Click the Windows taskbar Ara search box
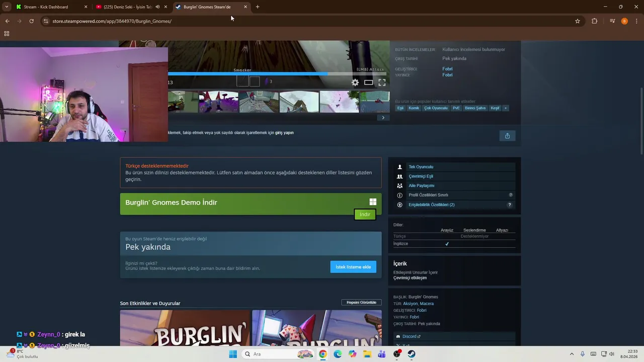644x362 pixels. pyautogui.click(x=278, y=354)
